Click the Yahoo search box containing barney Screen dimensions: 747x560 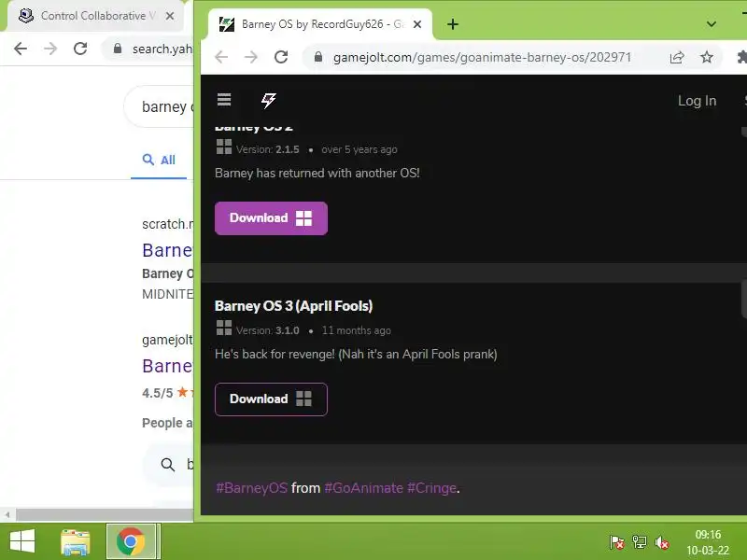159,106
